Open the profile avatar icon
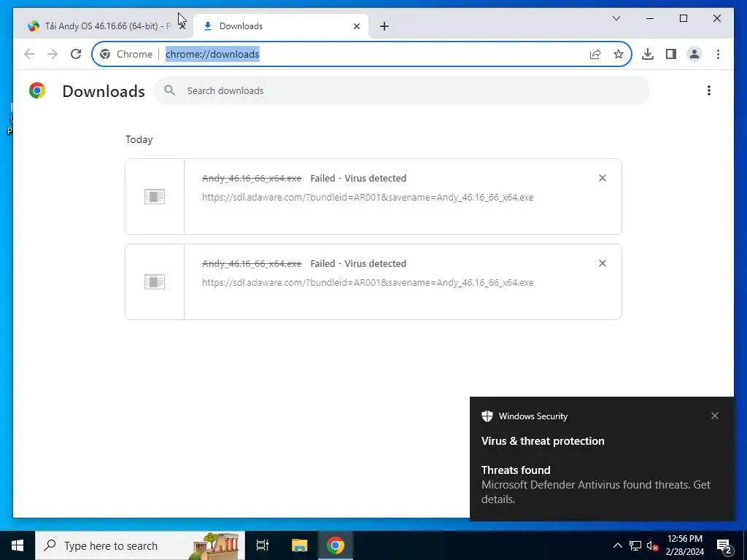Viewport: 747px width, 560px height. pos(694,54)
